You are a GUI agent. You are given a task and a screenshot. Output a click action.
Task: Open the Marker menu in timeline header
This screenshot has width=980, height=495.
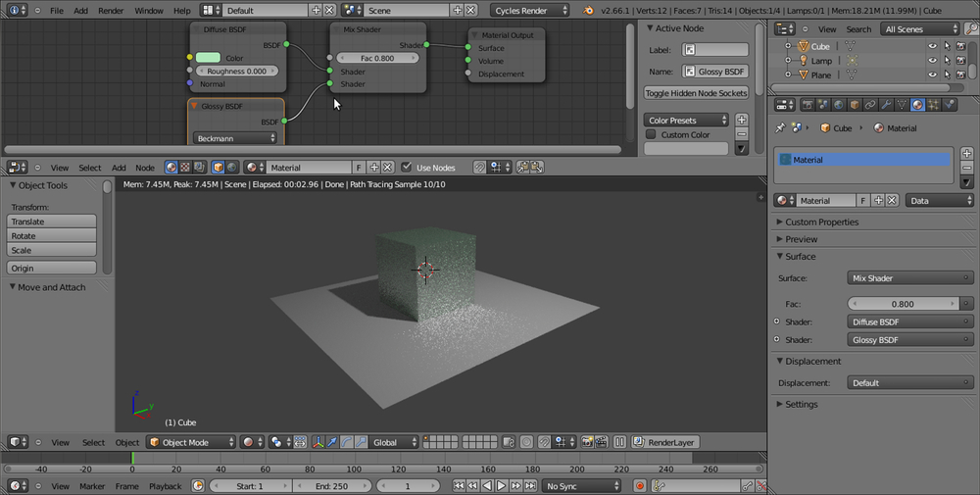pyautogui.click(x=92, y=486)
